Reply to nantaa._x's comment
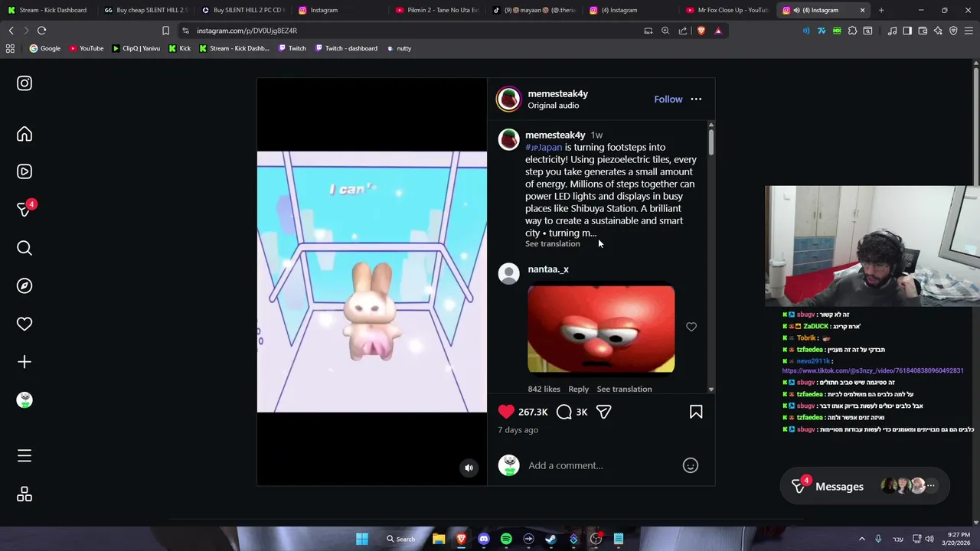Viewport: 980px width, 551px height. [578, 389]
